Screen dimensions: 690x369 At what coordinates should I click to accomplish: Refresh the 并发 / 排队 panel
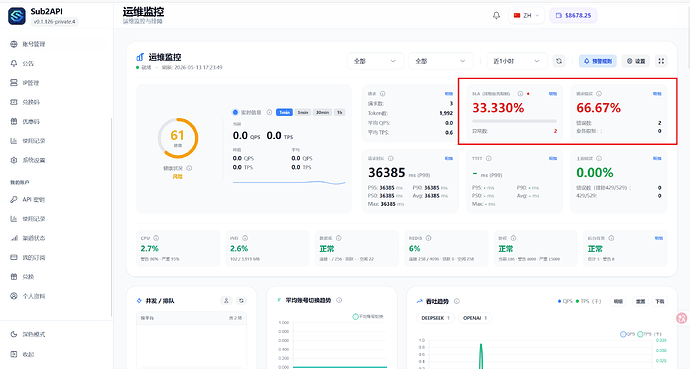pyautogui.click(x=241, y=301)
